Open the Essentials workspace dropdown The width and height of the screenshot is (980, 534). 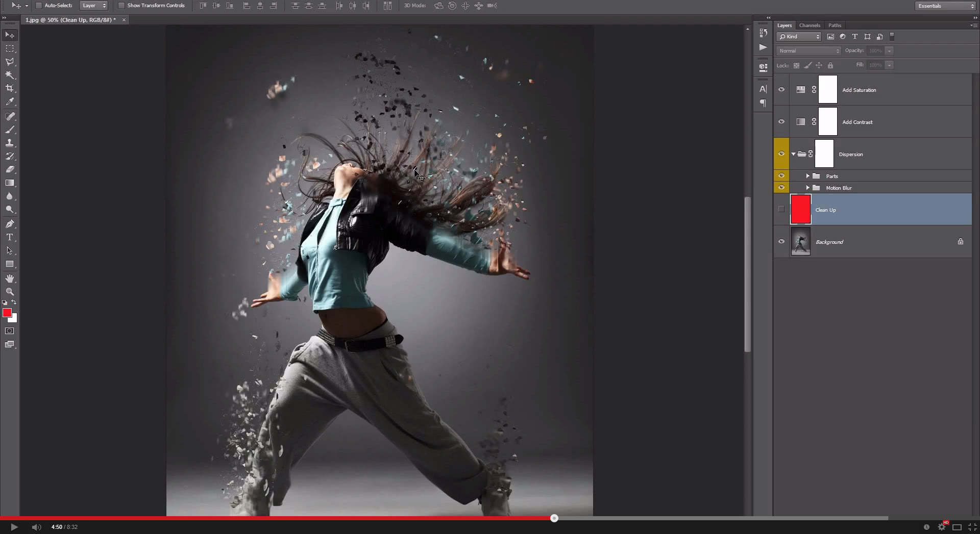pyautogui.click(x=945, y=6)
